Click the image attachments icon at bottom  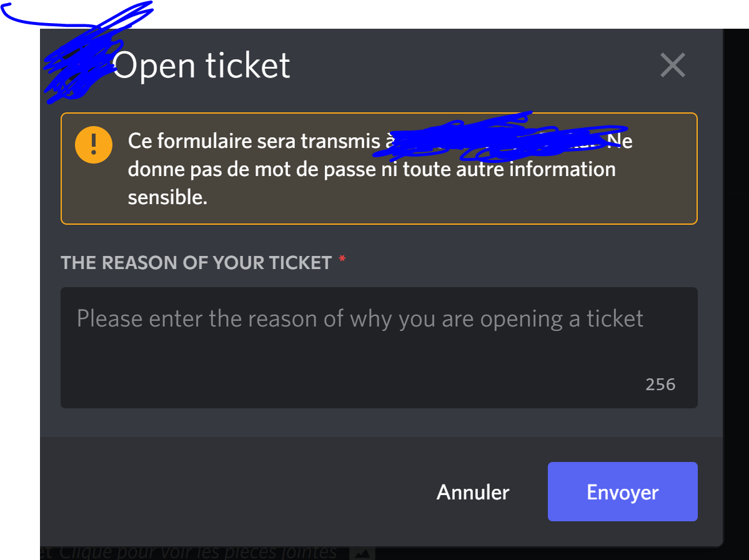click(x=362, y=552)
